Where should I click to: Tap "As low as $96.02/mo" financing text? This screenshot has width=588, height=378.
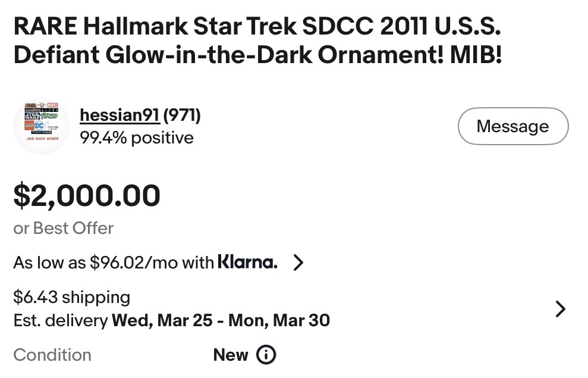tap(113, 263)
